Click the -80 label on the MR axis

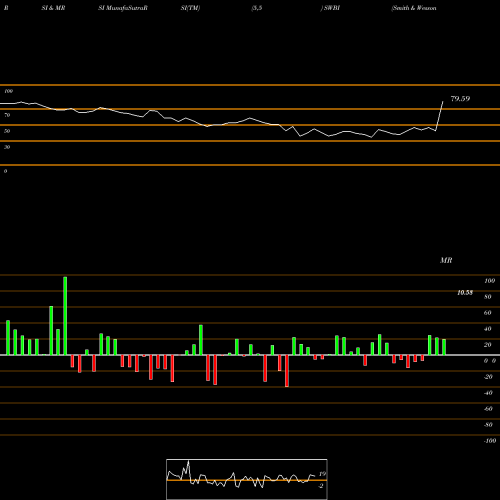point(488,425)
